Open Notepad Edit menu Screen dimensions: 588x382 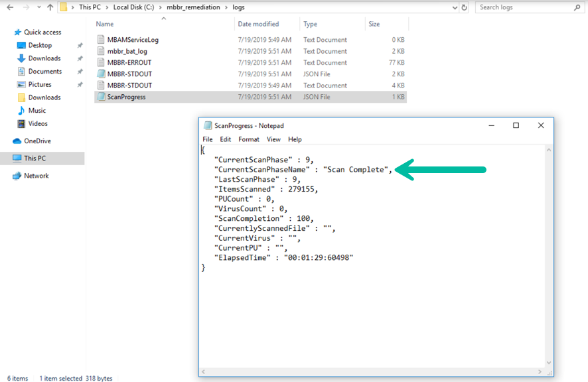pos(226,139)
